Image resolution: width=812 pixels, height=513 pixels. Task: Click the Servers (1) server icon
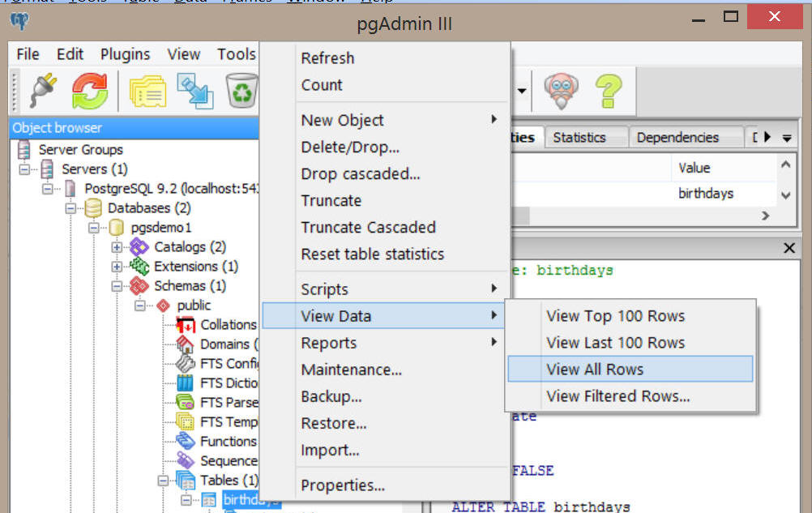point(47,169)
